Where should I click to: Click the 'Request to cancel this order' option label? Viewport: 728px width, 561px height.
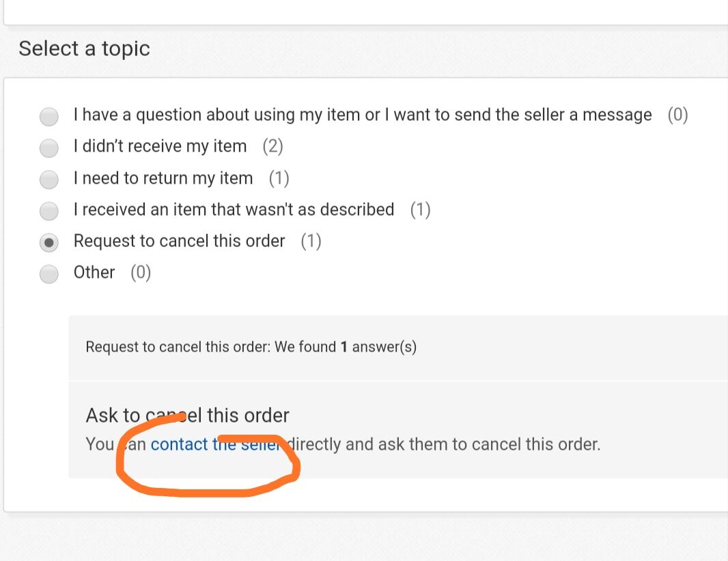[x=179, y=241]
